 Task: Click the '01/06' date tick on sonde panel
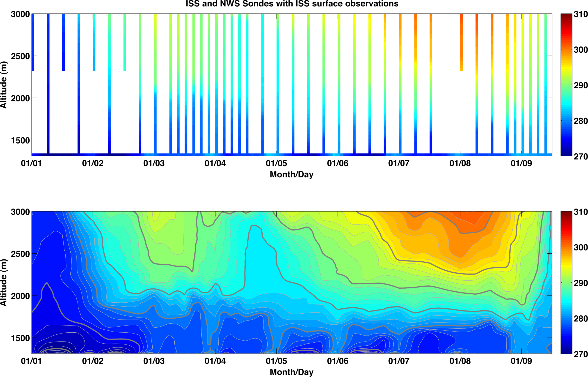click(338, 163)
